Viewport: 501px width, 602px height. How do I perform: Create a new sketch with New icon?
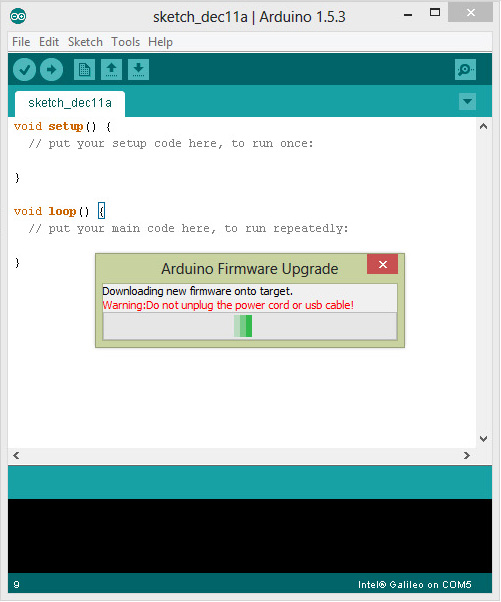(x=84, y=69)
